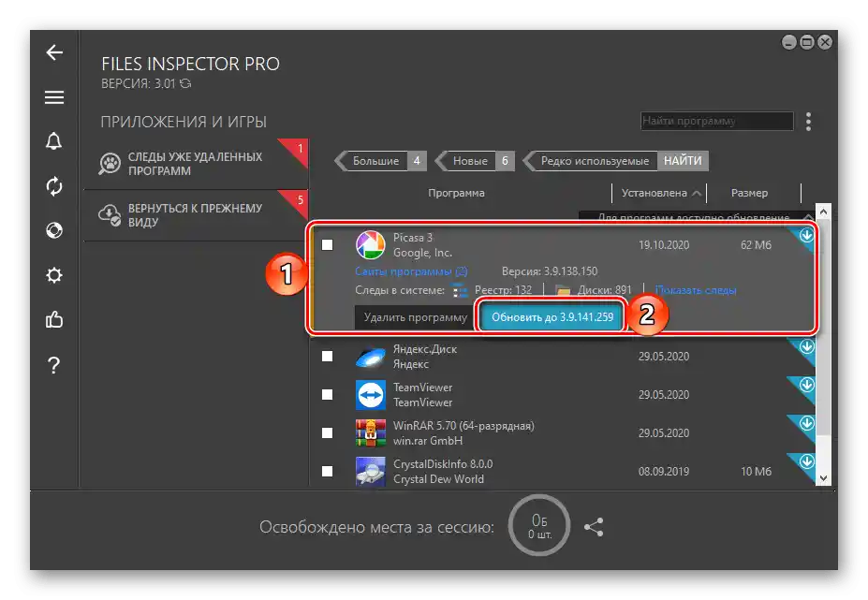Click the registry icon in Picasa traces
Screen dimensions: 868x600
(460, 290)
